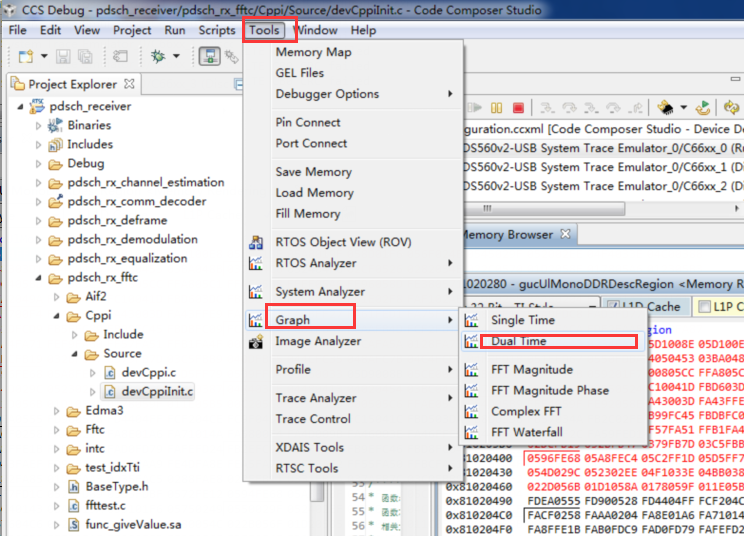Click the target connection toolbar icon
The image size is (744, 536).
[x=210, y=56]
